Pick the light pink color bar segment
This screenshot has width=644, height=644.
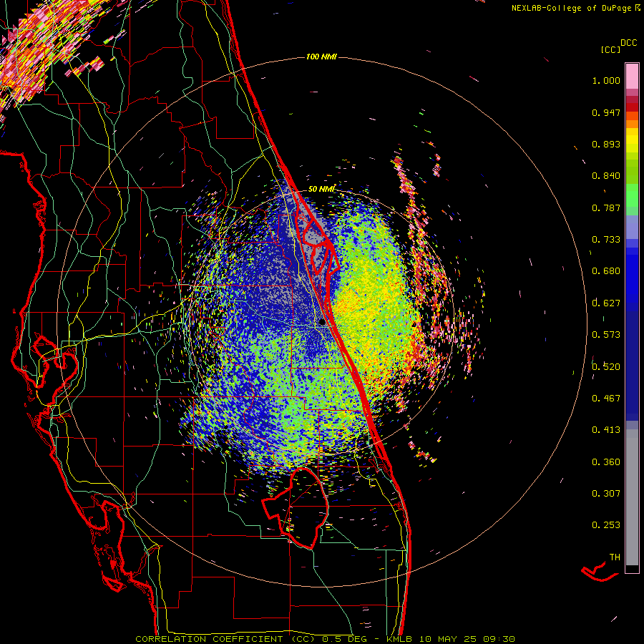click(632, 76)
